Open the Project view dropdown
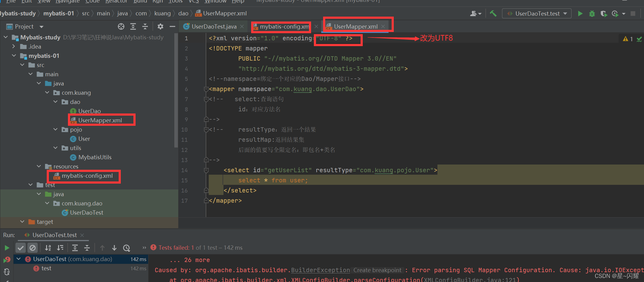 point(41,27)
